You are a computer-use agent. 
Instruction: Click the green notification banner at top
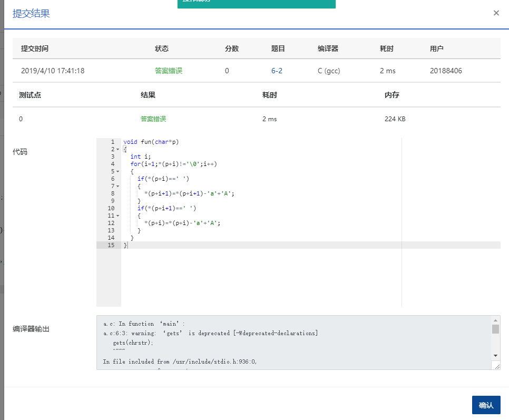[256, 4]
